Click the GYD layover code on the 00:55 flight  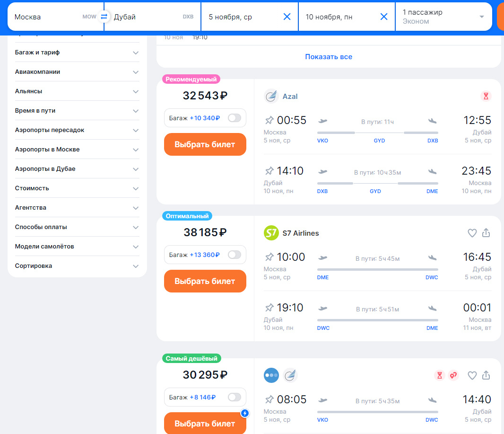(379, 141)
